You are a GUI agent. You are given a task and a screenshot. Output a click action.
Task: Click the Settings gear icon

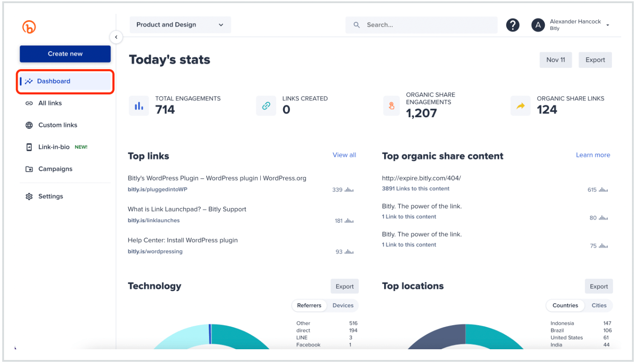[29, 196]
